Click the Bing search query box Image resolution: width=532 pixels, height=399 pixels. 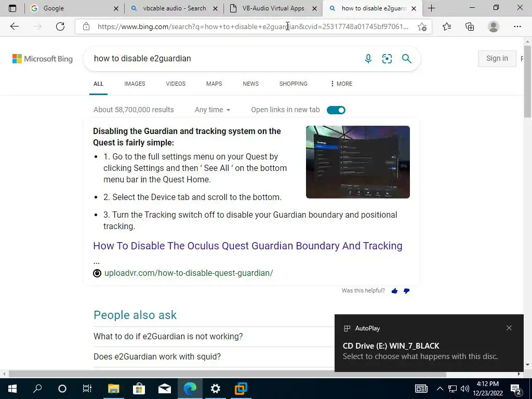tap(224, 59)
